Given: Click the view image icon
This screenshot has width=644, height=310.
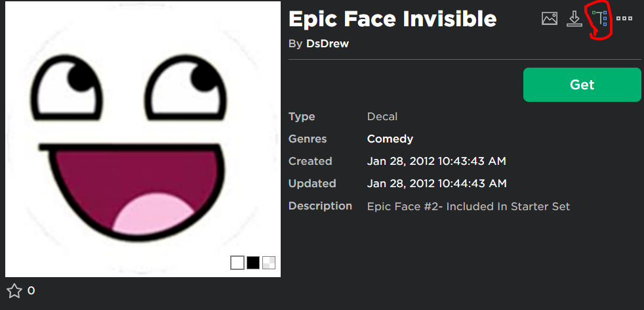Looking at the screenshot, I should (549, 18).
